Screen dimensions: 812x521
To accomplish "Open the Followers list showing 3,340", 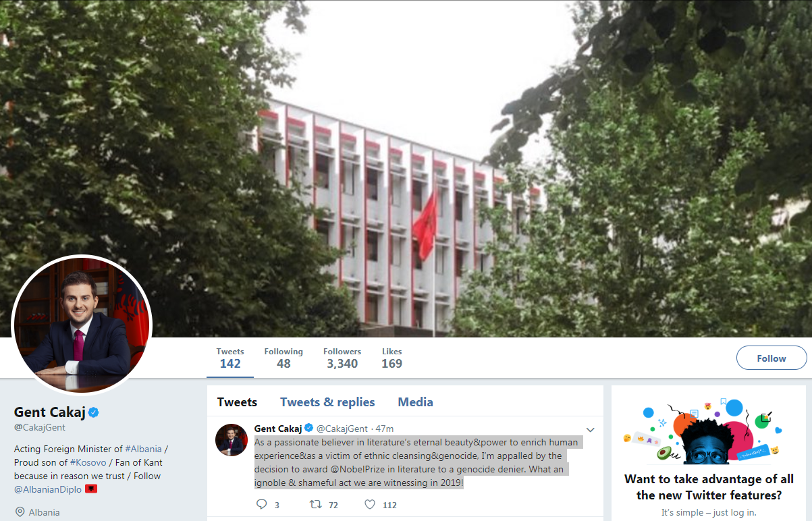I will coord(342,358).
